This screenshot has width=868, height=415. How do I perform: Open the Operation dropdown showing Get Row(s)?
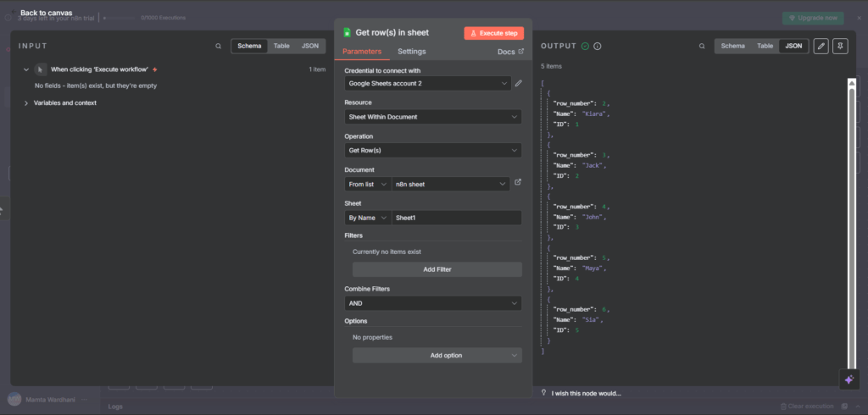tap(432, 150)
